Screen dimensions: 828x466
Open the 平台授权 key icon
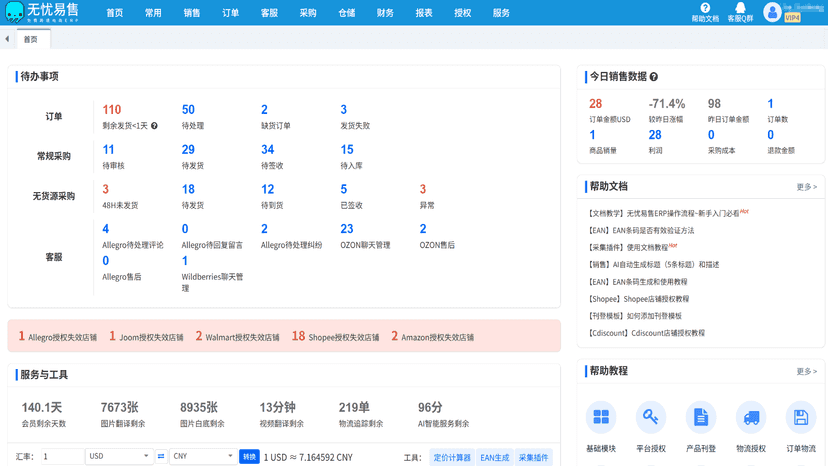[x=651, y=417]
